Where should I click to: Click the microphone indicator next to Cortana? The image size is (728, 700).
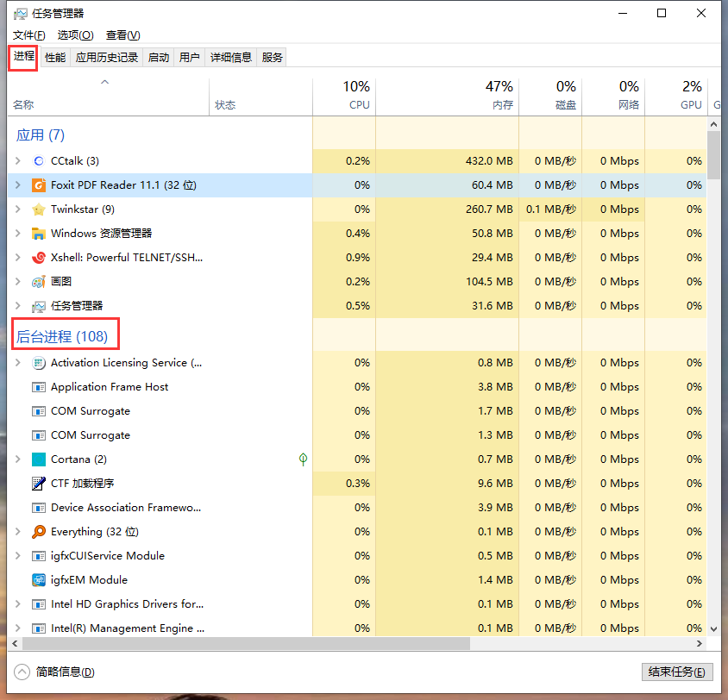tap(303, 459)
